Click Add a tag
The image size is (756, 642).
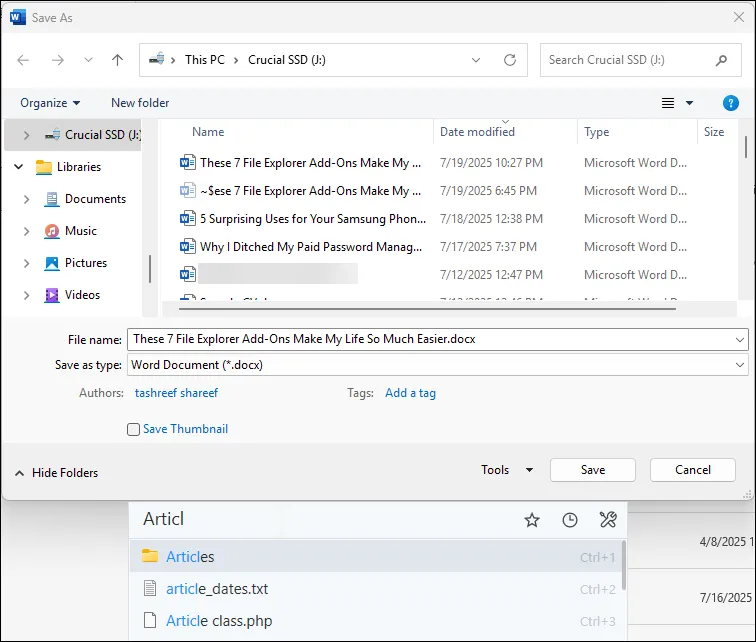pos(410,393)
